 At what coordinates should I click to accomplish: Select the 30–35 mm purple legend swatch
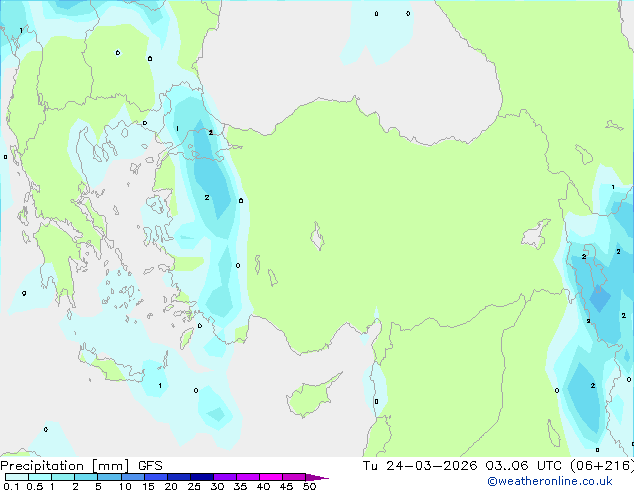pos(225,477)
